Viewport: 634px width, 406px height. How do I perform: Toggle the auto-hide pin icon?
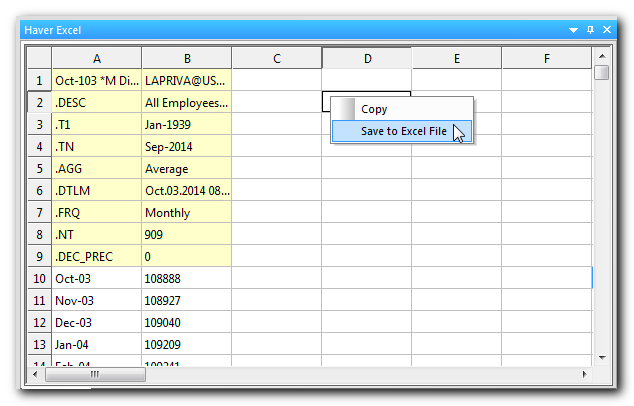click(590, 30)
